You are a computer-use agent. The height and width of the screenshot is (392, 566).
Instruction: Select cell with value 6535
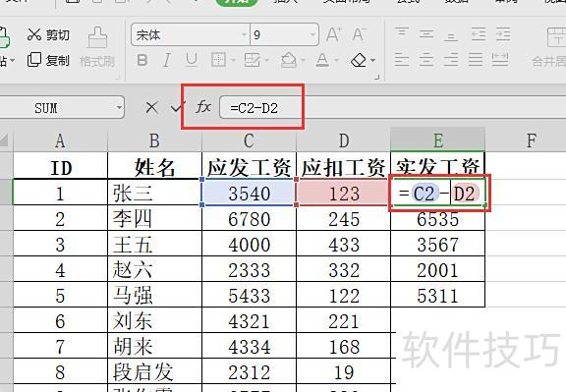[x=438, y=219]
